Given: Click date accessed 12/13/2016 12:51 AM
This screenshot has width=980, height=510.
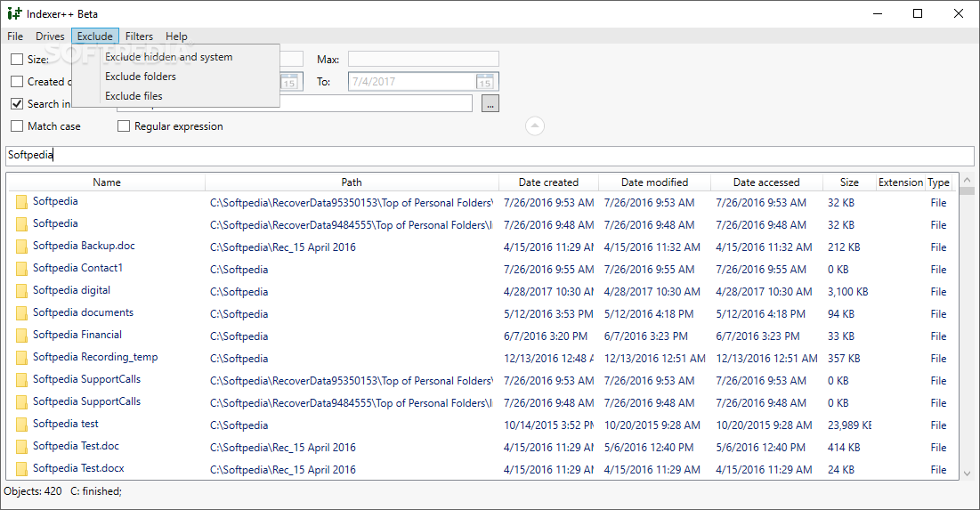Looking at the screenshot, I should pyautogui.click(x=766, y=358).
